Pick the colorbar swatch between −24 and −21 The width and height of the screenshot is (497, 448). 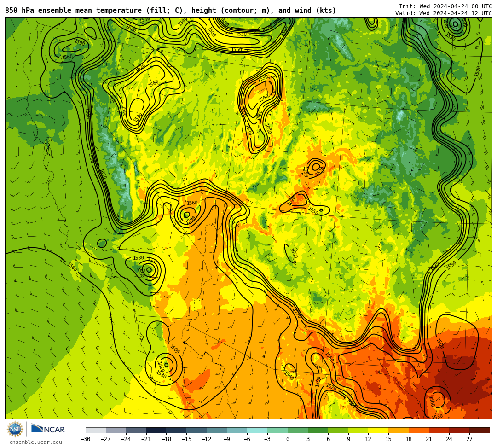(136, 430)
